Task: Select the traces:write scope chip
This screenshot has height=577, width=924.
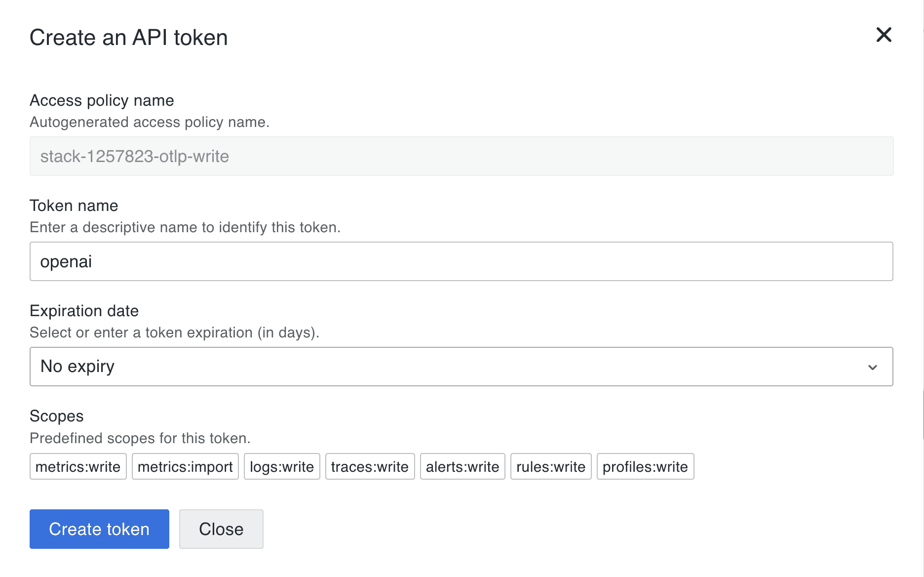Action: click(x=370, y=466)
